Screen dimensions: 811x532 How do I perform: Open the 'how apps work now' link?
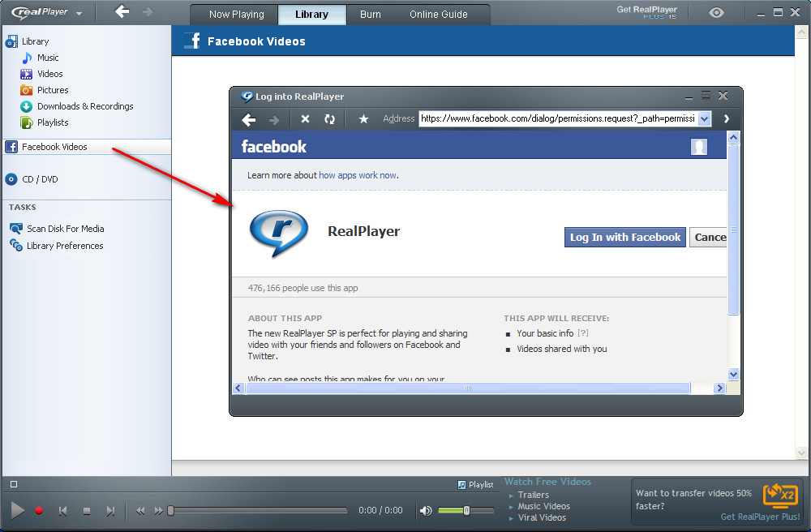[358, 175]
